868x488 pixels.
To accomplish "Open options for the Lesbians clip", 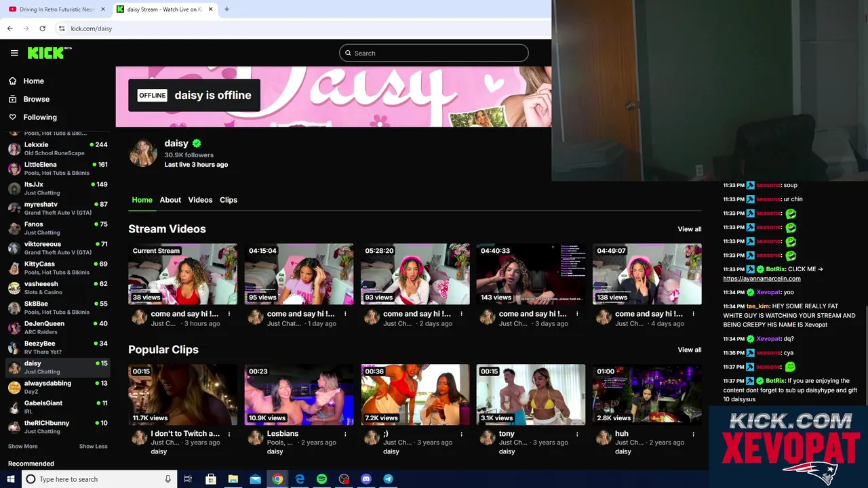I will [345, 434].
